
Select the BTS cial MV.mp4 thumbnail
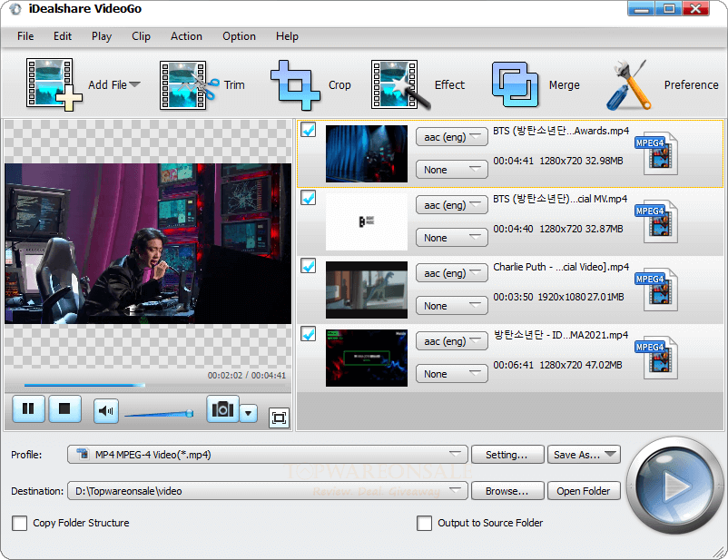pos(367,222)
